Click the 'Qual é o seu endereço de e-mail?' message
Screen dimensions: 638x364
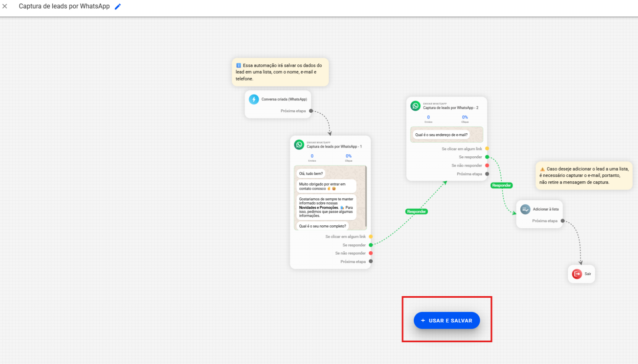coord(441,135)
